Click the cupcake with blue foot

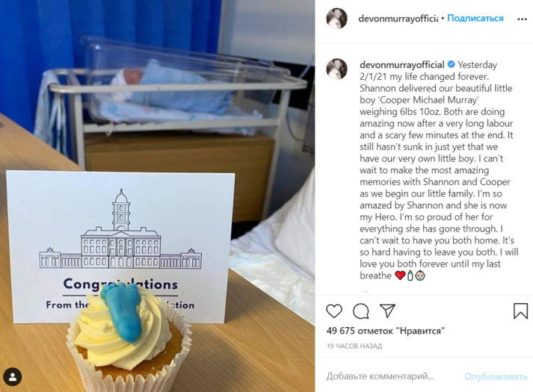pos(129,340)
